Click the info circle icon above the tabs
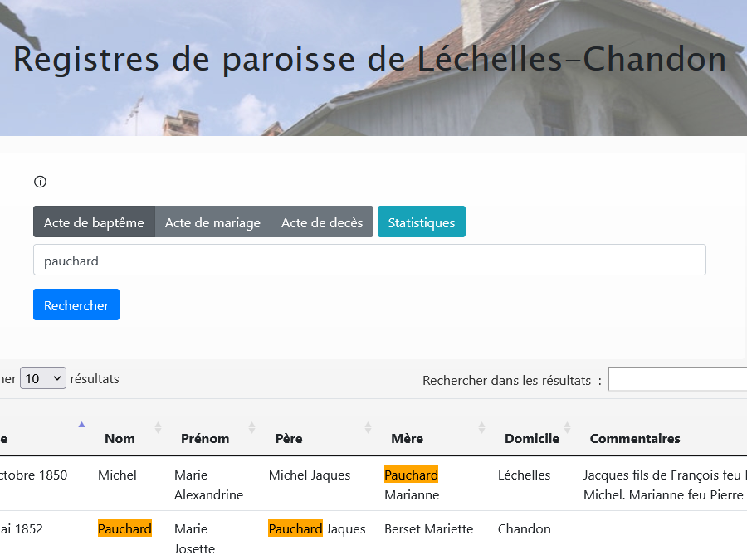This screenshot has width=747, height=560. pos(40,183)
